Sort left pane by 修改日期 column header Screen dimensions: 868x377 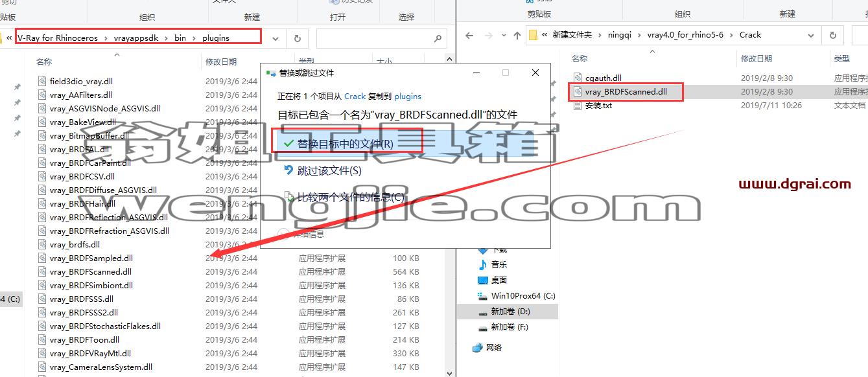tap(220, 62)
